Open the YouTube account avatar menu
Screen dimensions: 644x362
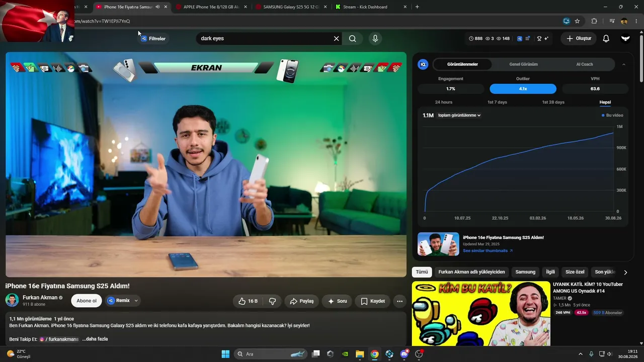coord(625,39)
